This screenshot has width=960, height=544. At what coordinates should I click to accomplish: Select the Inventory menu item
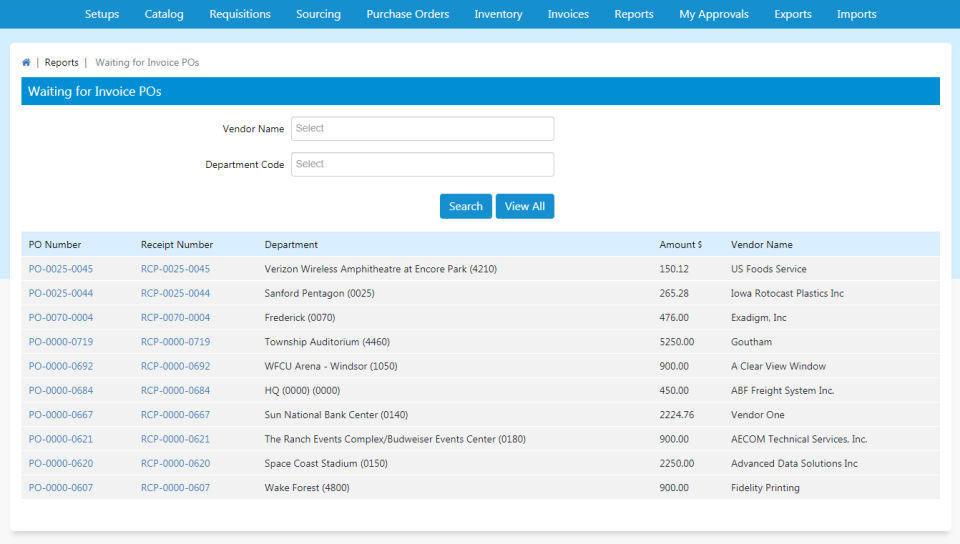(x=498, y=14)
